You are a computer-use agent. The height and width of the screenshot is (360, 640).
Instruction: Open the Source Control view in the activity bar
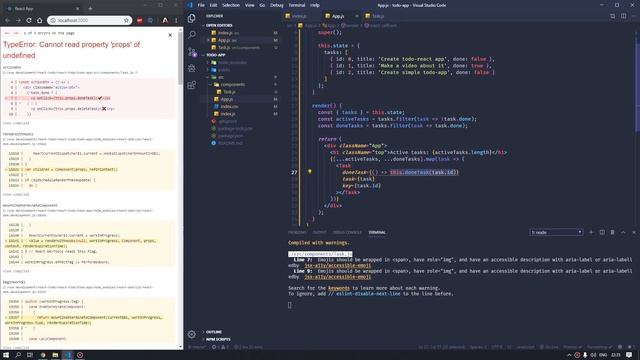[191, 52]
